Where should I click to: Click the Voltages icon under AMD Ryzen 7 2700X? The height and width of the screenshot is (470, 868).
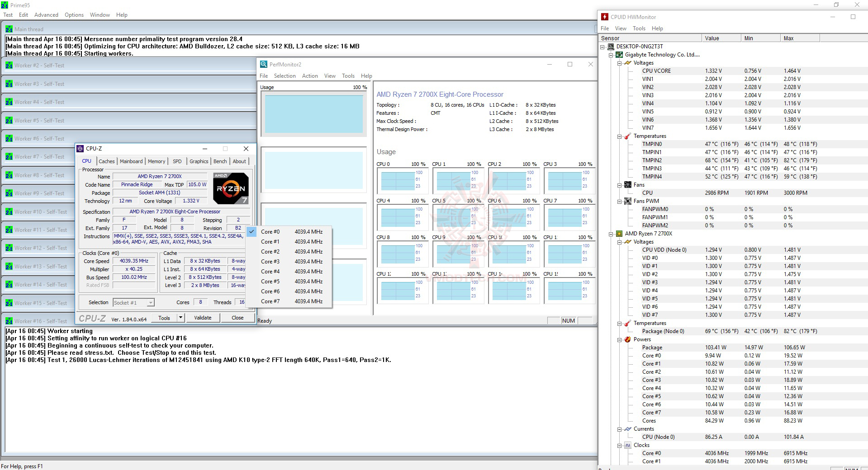coord(628,242)
